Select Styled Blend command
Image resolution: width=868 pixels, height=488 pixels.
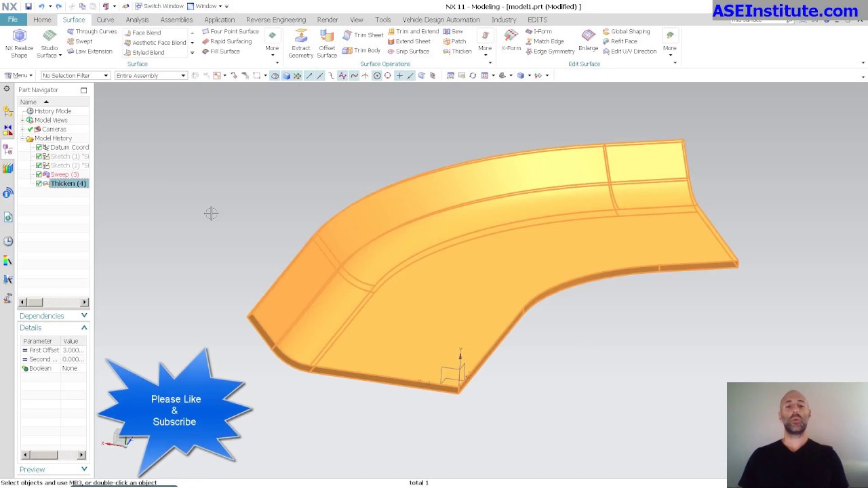click(144, 53)
